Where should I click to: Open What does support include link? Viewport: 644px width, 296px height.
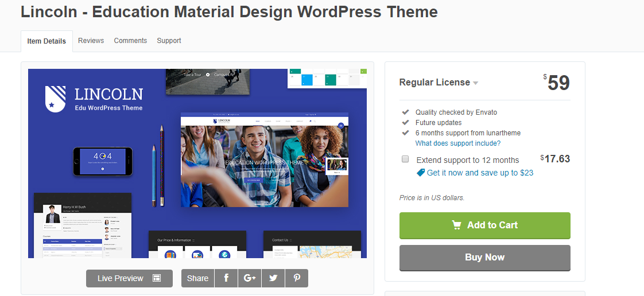click(x=458, y=143)
